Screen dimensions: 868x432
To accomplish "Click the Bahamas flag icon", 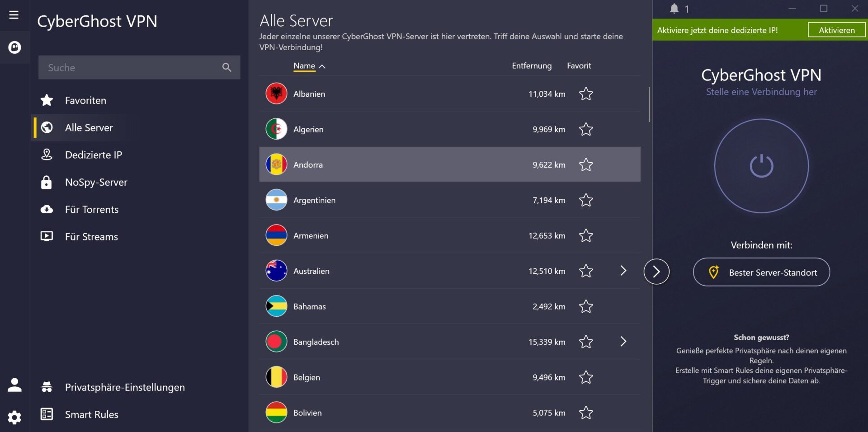I will point(276,306).
